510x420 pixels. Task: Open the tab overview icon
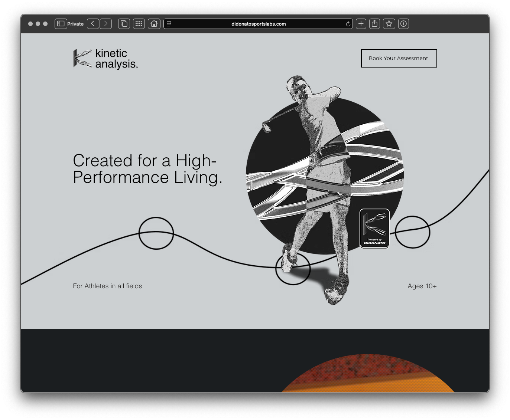point(124,24)
